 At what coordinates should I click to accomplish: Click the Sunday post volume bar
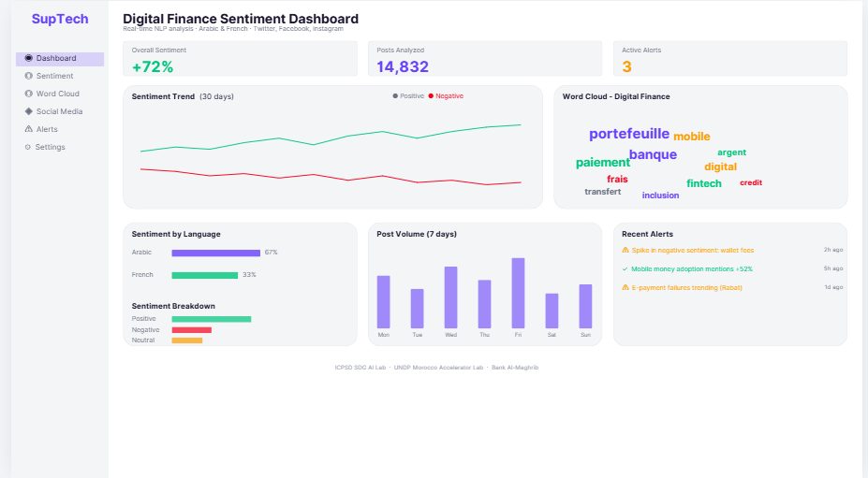pyautogui.click(x=585, y=307)
